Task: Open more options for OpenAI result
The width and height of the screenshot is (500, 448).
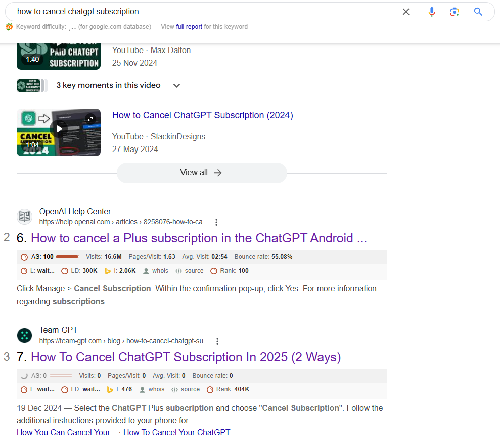Action: (x=216, y=222)
